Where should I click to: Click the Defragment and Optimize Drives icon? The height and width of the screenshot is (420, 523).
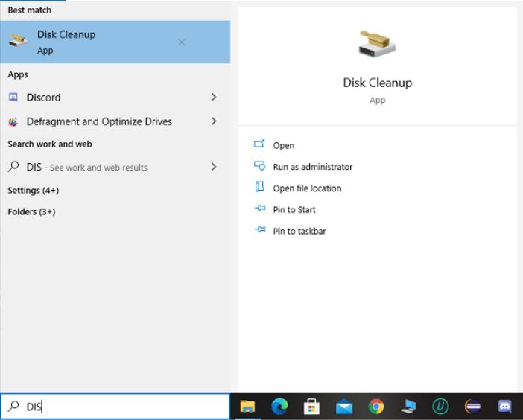[x=13, y=121]
